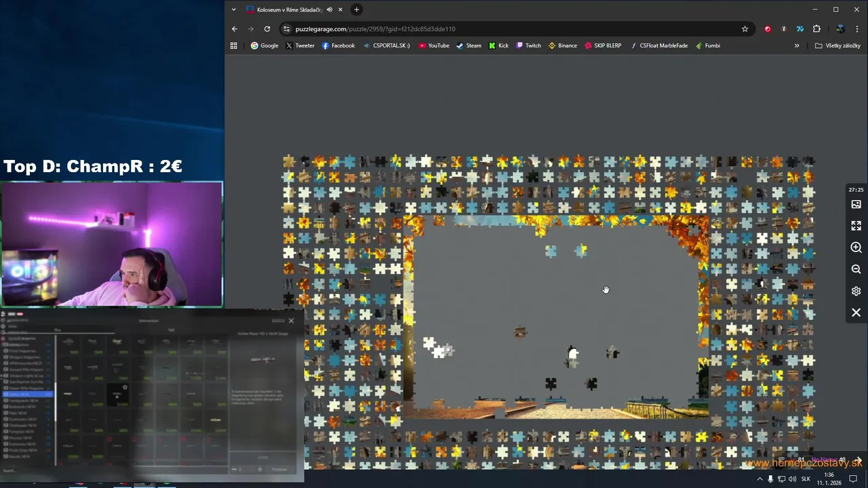The image size is (868, 488).
Task: Open Twitch bookmark
Action: point(528,45)
